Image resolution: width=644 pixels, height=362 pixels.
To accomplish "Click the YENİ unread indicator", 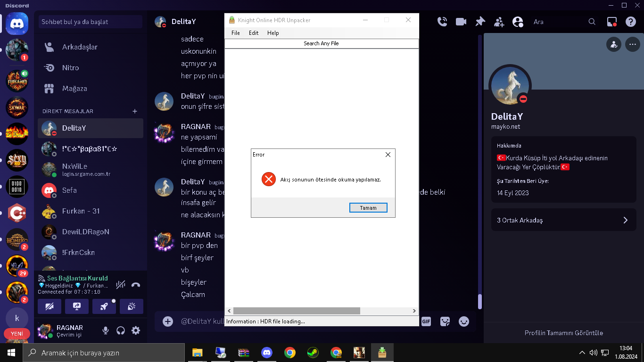I will [17, 334].
